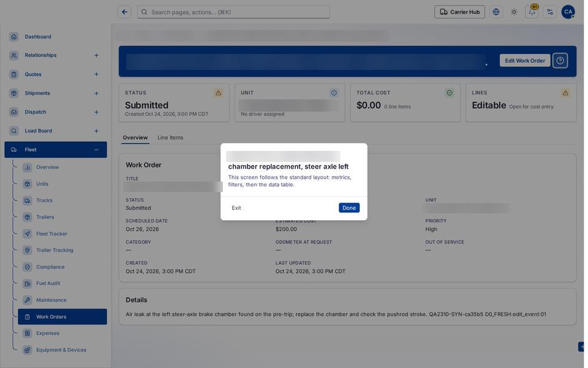
Task: Open the settings sliders icon
Action: click(550, 12)
